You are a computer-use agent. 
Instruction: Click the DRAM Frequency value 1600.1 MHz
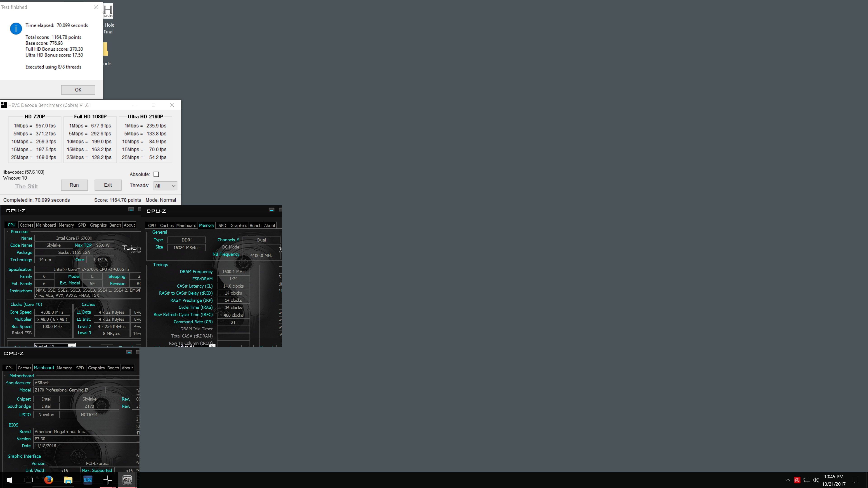pos(233,271)
